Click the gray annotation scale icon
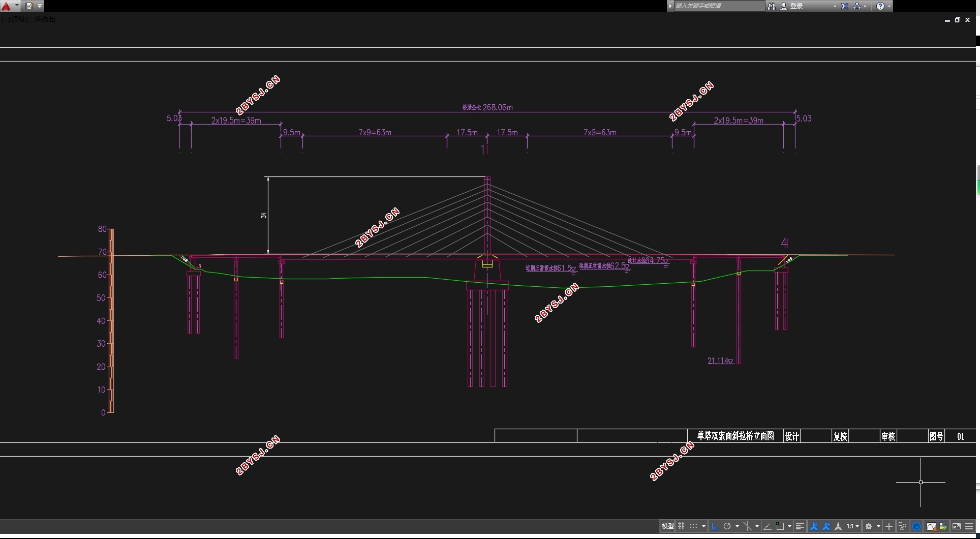The image size is (980, 539). (x=838, y=526)
